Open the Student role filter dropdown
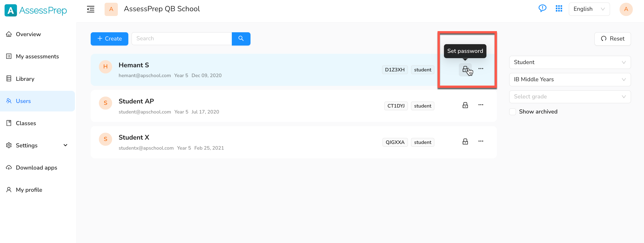This screenshot has height=243, width=644. [570, 62]
